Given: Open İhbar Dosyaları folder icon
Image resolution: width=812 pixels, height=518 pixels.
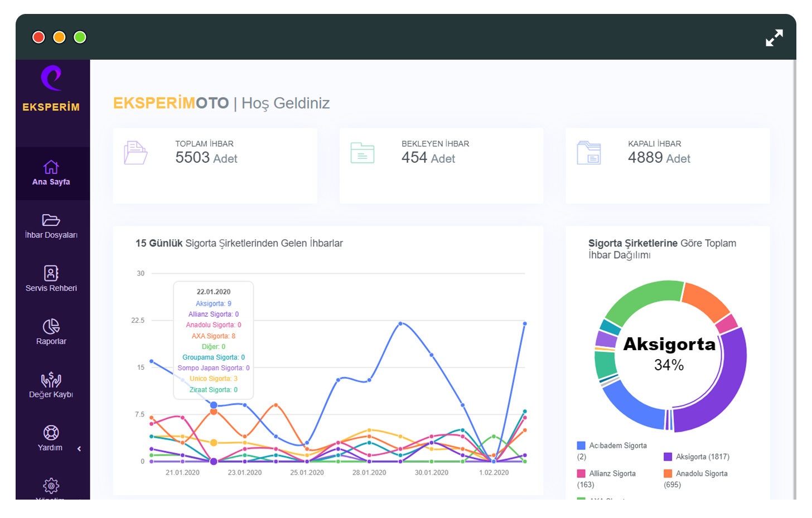Looking at the screenshot, I should [51, 220].
